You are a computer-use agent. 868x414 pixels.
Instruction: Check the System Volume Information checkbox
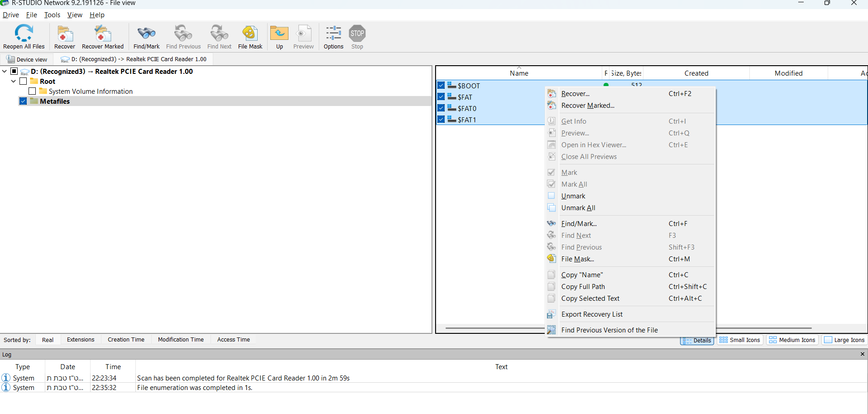(32, 91)
